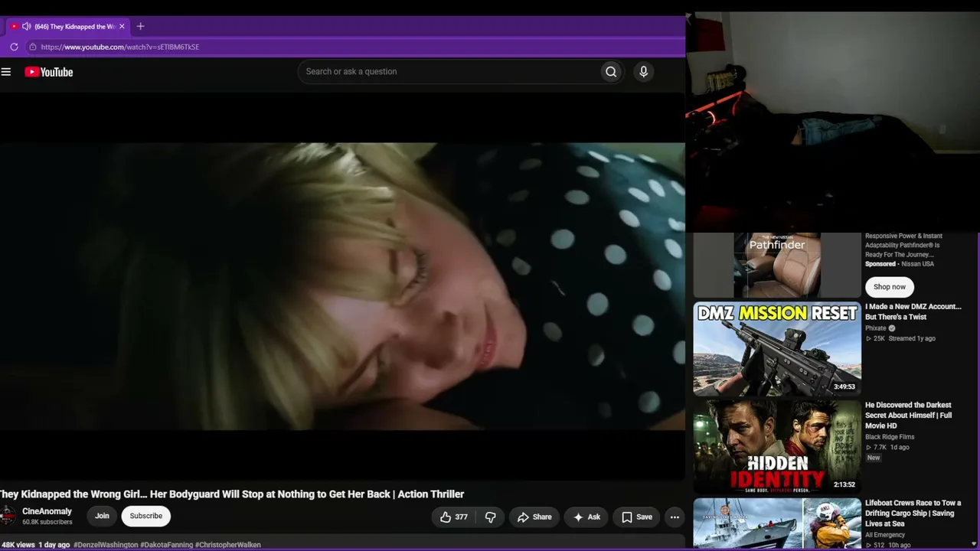Open the lifeboat cargo ship video thumbnail
The width and height of the screenshot is (980, 551).
point(777,524)
